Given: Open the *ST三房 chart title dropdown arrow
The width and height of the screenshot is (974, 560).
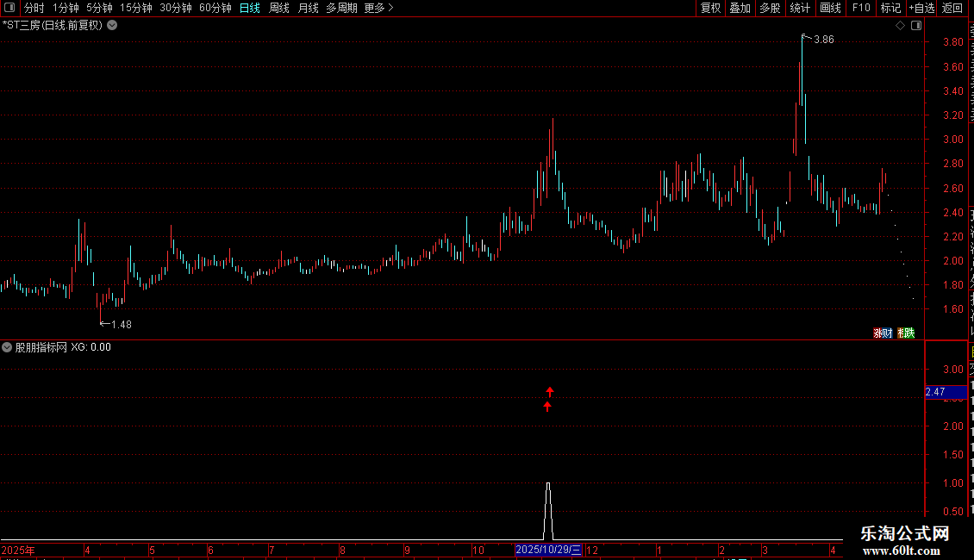Looking at the screenshot, I should [x=112, y=26].
